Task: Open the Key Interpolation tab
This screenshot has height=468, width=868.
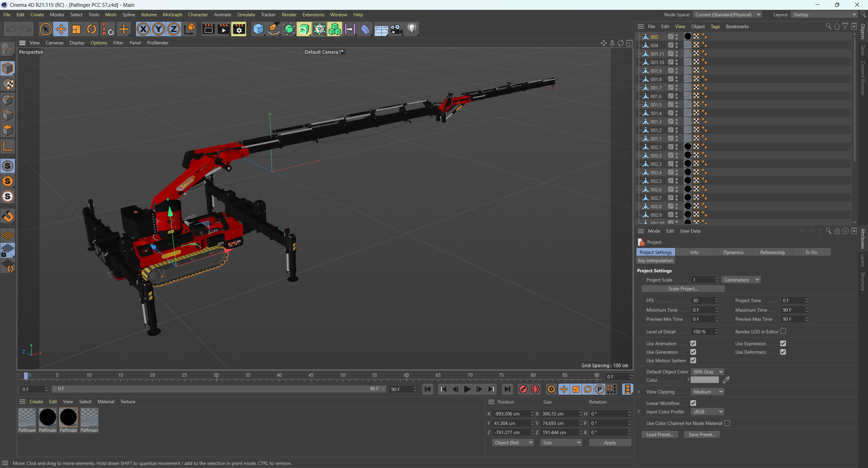Action: tap(655, 260)
